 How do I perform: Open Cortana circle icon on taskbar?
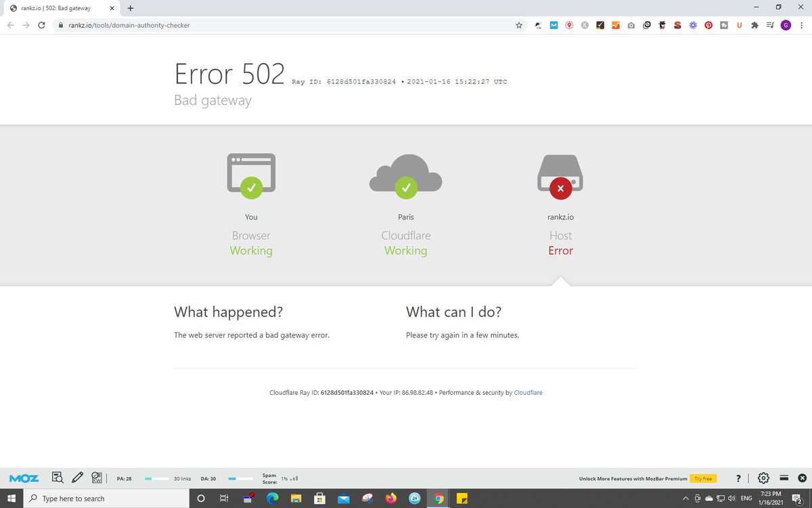(201, 499)
